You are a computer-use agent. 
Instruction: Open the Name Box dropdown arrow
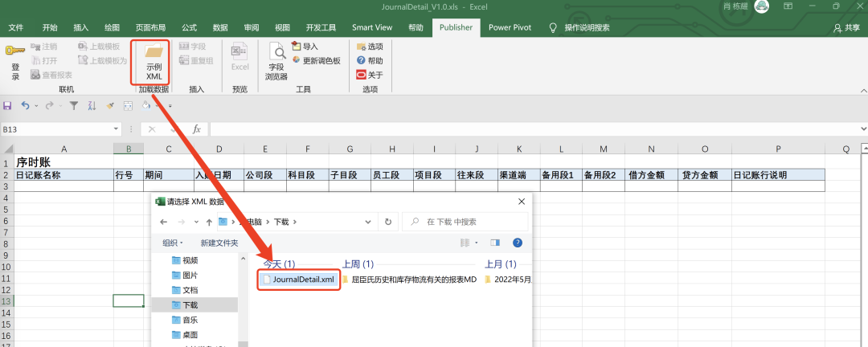[x=116, y=129]
